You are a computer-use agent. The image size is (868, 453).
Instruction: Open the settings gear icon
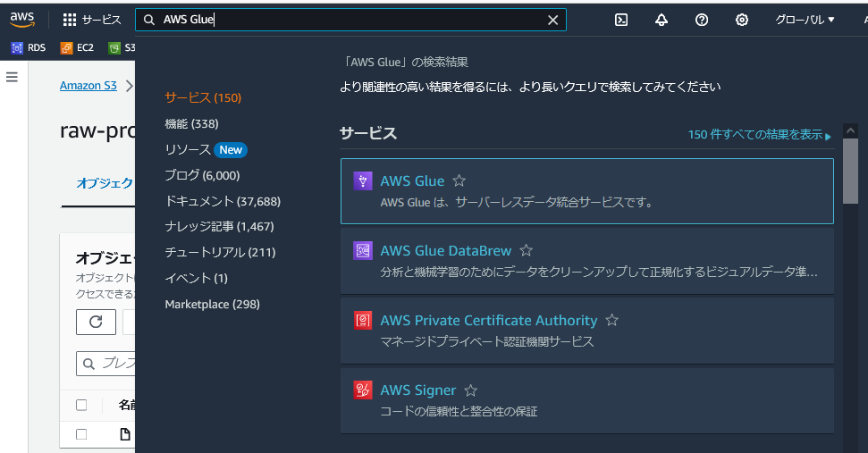[742, 20]
